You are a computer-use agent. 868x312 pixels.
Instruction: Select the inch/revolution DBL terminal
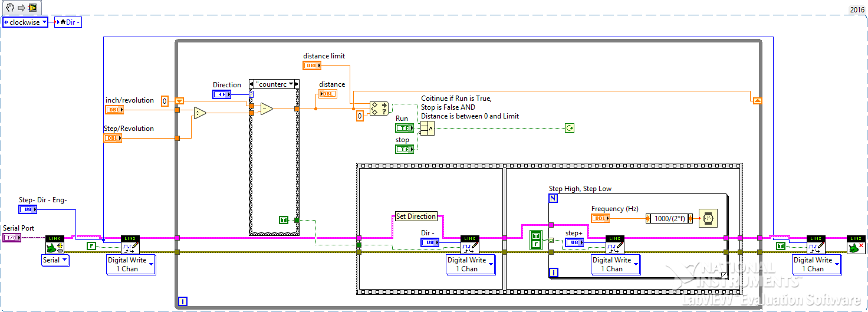click(x=114, y=110)
